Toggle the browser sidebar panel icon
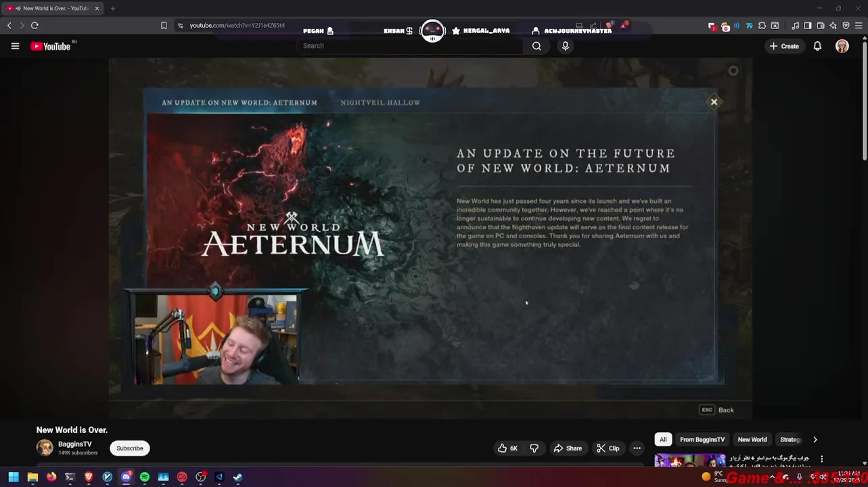This screenshot has width=868, height=487. pyautogui.click(x=808, y=26)
